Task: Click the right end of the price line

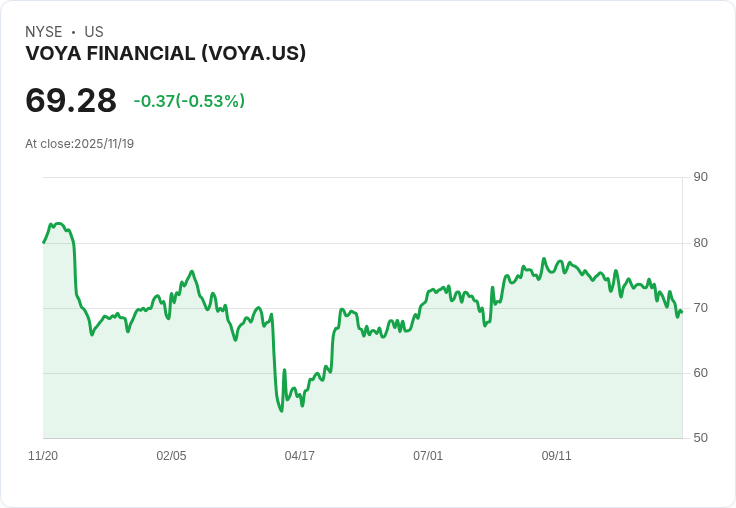Action: pyautogui.click(x=681, y=311)
